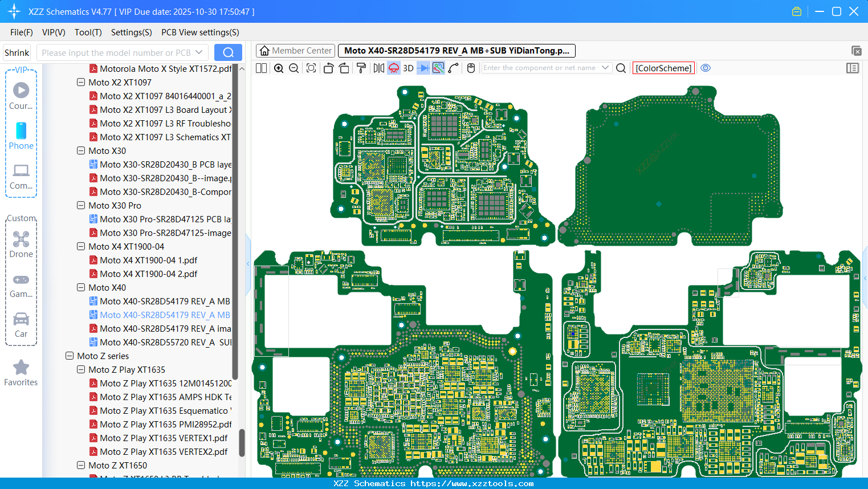
Task: Select the curved trace measurement tool
Action: [x=454, y=68]
